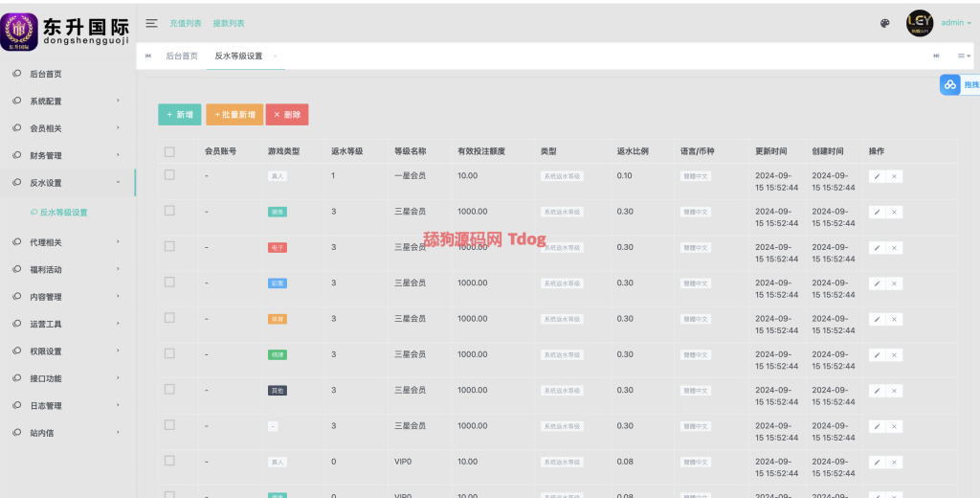Toggle the select-all checkbox in table header
Image resolution: width=980 pixels, height=498 pixels.
169,151
